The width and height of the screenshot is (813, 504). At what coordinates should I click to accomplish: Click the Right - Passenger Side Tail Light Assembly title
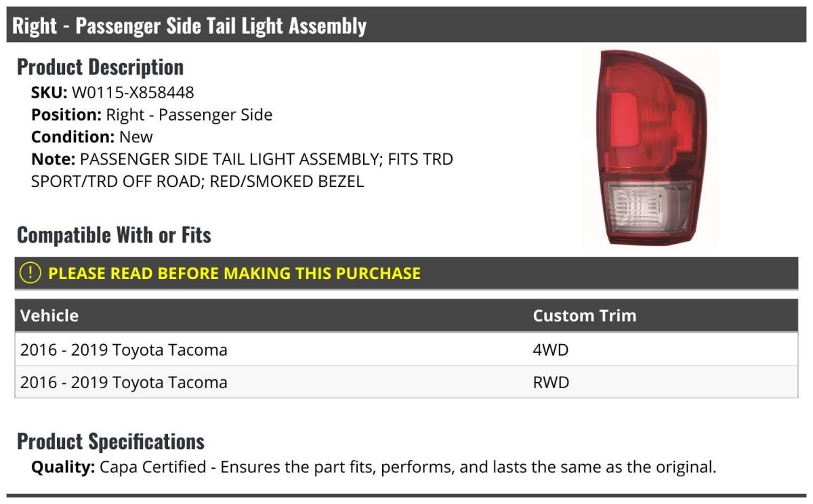[x=190, y=26]
